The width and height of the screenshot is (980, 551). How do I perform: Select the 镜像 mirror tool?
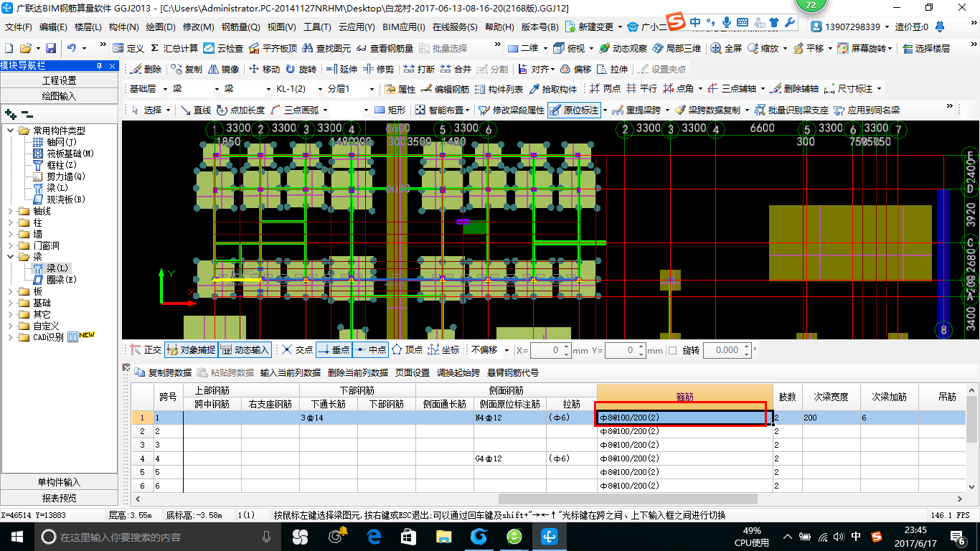(x=224, y=70)
